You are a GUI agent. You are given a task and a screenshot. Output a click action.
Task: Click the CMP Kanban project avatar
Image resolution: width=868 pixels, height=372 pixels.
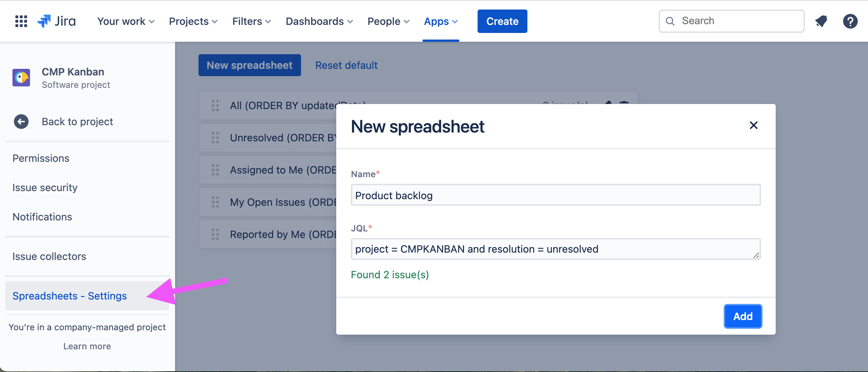[x=21, y=78]
